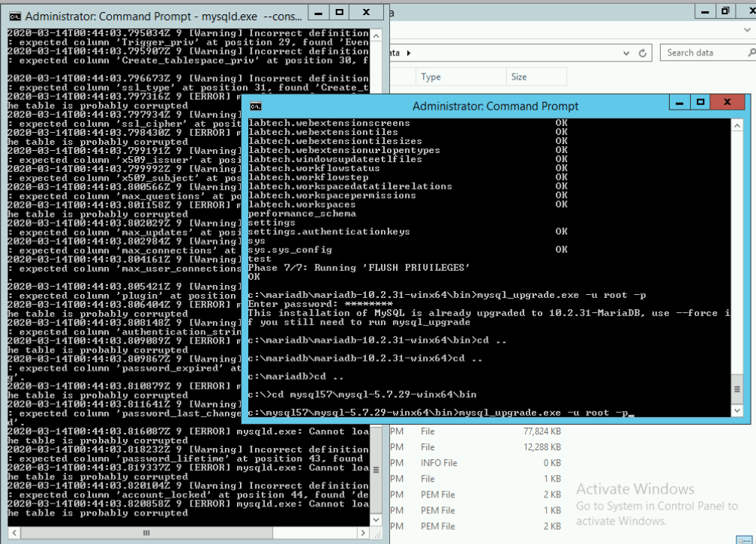Click the refresh icon in the Explorer address bar
Viewport: 756px width, 544px height.
pyautogui.click(x=641, y=53)
